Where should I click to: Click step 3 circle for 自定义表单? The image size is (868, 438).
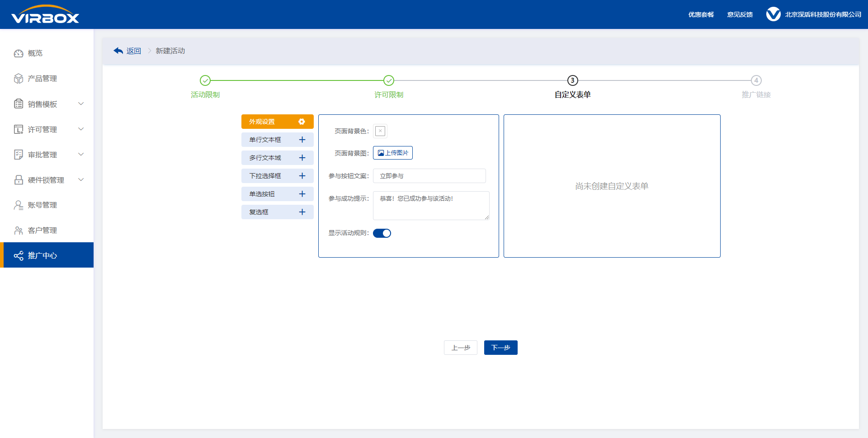(x=573, y=80)
